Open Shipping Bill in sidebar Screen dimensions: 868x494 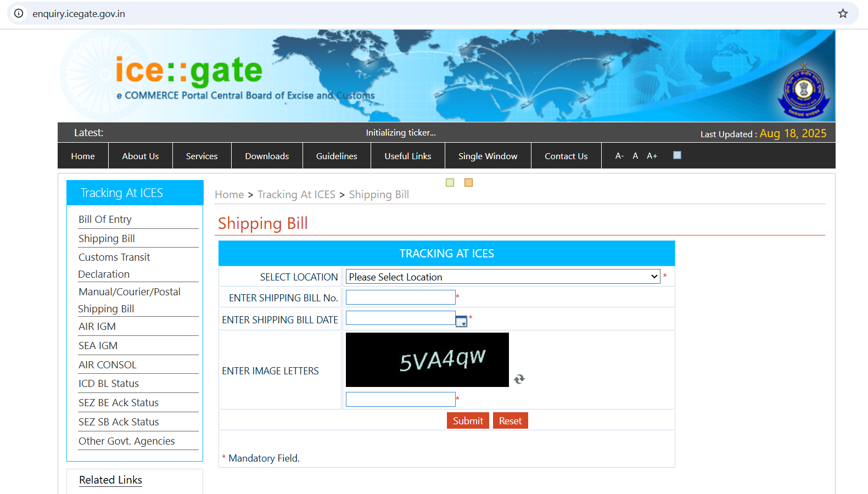[107, 238]
